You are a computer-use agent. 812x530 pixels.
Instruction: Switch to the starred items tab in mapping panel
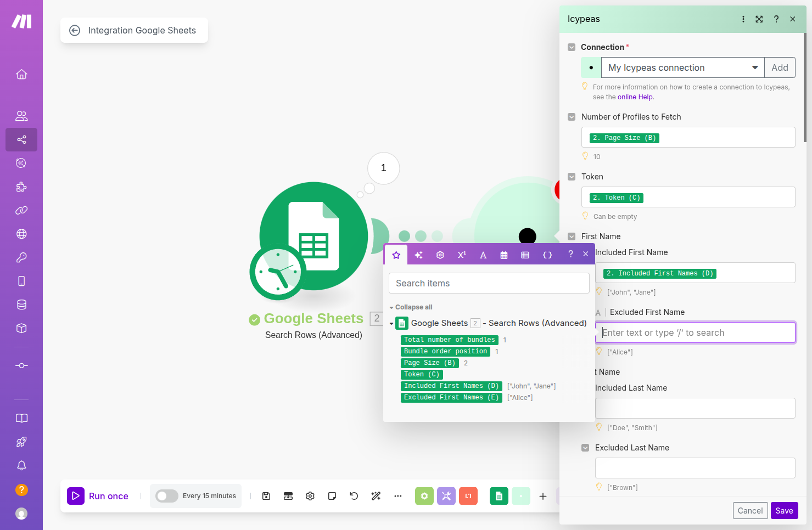396,255
